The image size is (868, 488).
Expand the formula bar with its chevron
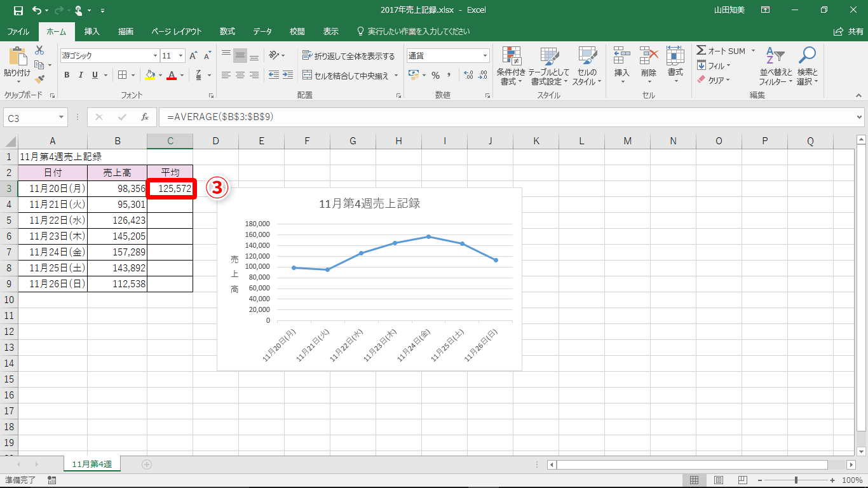click(x=860, y=118)
